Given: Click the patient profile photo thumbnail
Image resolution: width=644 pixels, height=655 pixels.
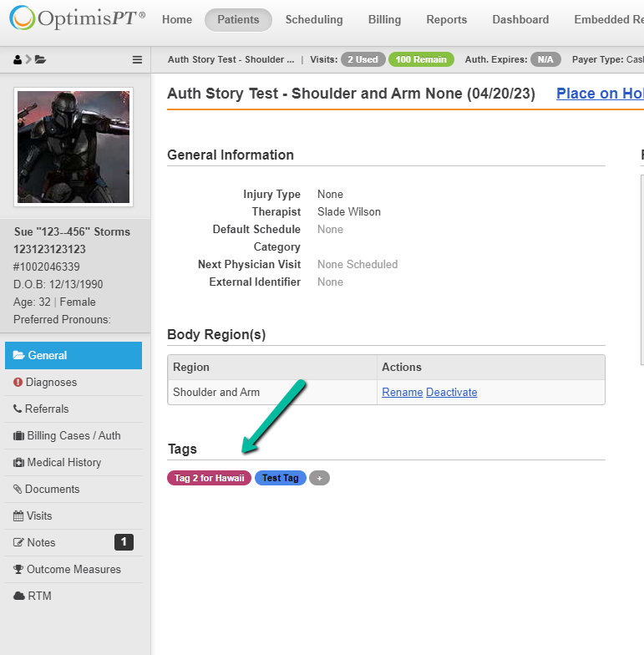Looking at the screenshot, I should (74, 147).
